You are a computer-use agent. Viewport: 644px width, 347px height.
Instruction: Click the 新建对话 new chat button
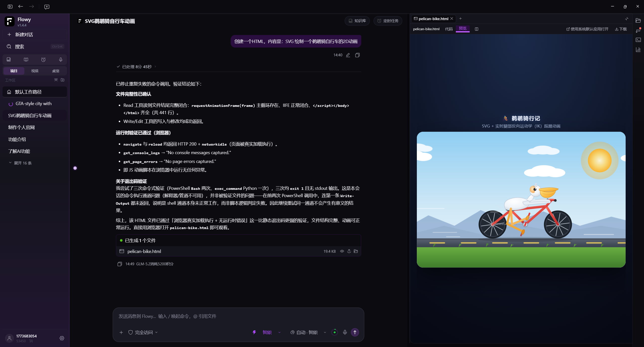click(x=35, y=35)
